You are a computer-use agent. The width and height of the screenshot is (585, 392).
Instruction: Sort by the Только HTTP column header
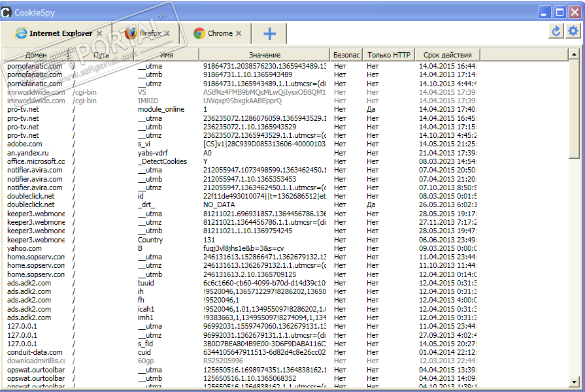[x=388, y=55]
